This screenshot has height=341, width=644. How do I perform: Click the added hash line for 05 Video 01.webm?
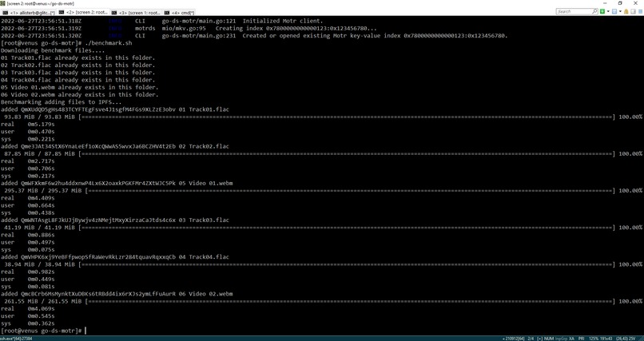[117, 184]
